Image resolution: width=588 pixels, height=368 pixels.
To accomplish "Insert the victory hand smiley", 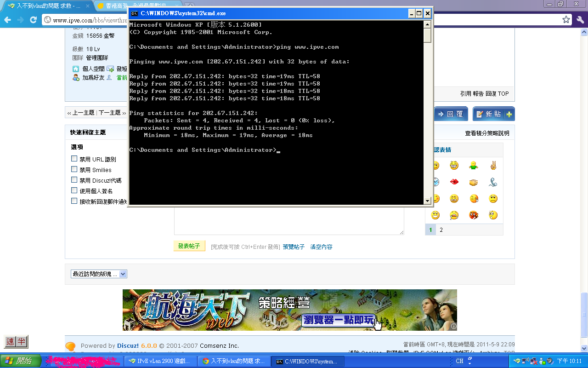I will pos(493,166).
